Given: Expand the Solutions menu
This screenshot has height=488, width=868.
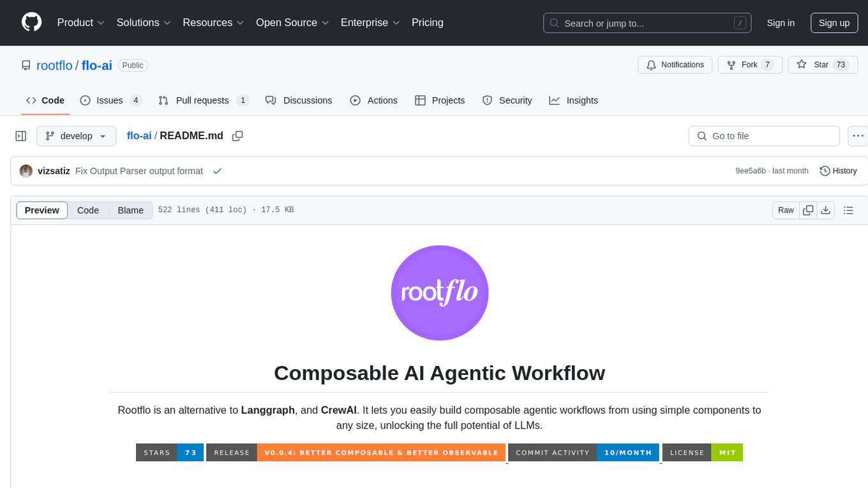Looking at the screenshot, I should [144, 22].
